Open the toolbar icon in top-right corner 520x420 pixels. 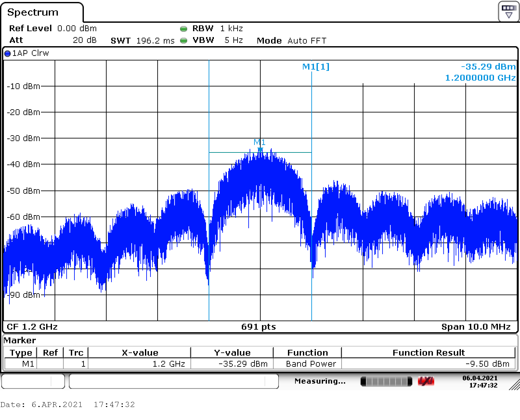pyautogui.click(x=509, y=11)
